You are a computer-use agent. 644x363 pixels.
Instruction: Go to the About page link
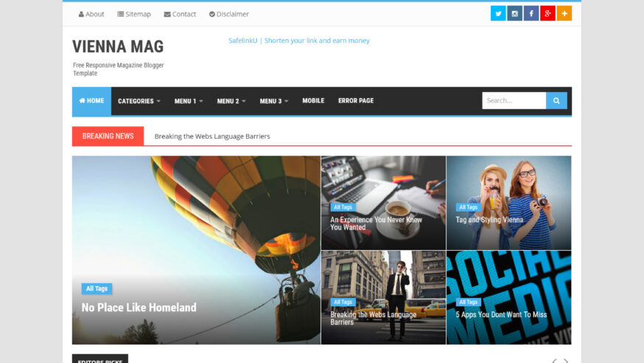point(91,14)
